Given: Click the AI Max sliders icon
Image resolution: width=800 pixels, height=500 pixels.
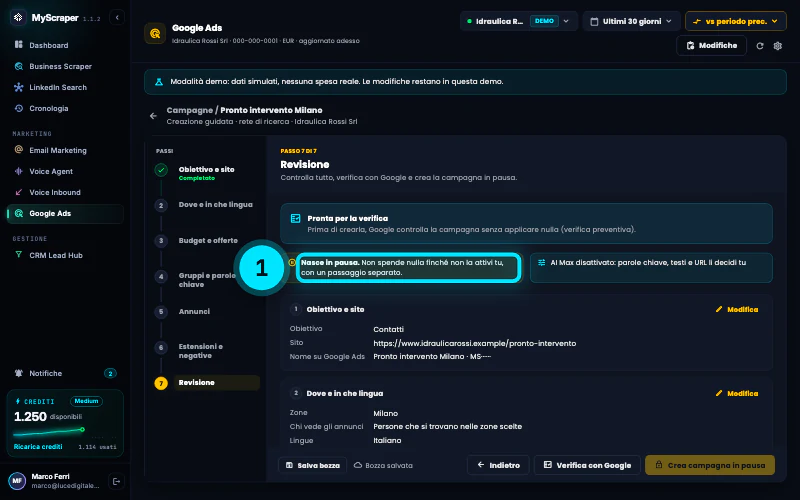Looking at the screenshot, I should pyautogui.click(x=541, y=262).
